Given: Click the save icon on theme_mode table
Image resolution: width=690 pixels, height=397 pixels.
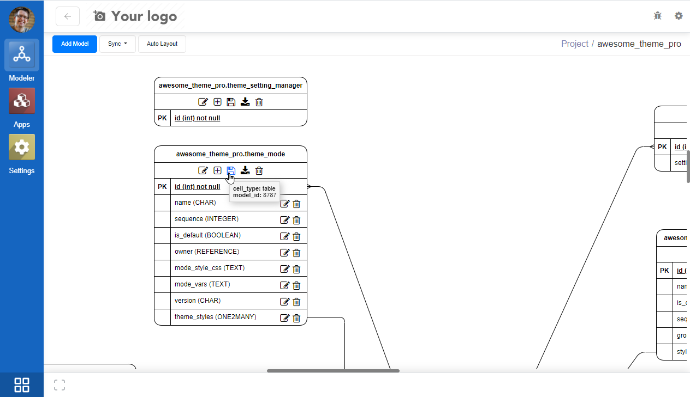Looking at the screenshot, I should tap(231, 171).
